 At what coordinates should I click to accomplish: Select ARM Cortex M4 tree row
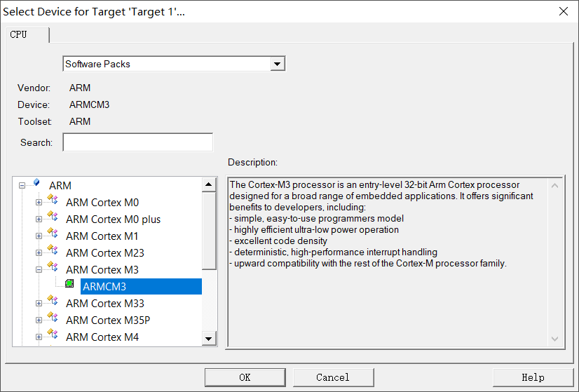tap(102, 337)
